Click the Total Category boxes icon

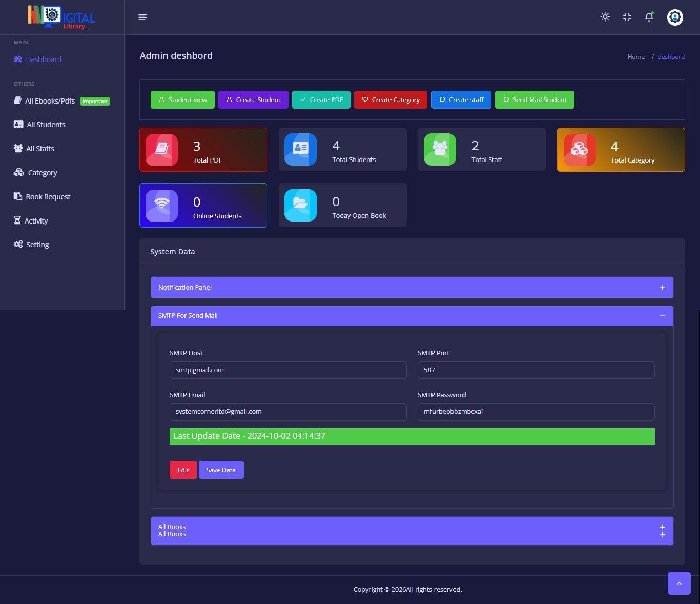(x=580, y=150)
